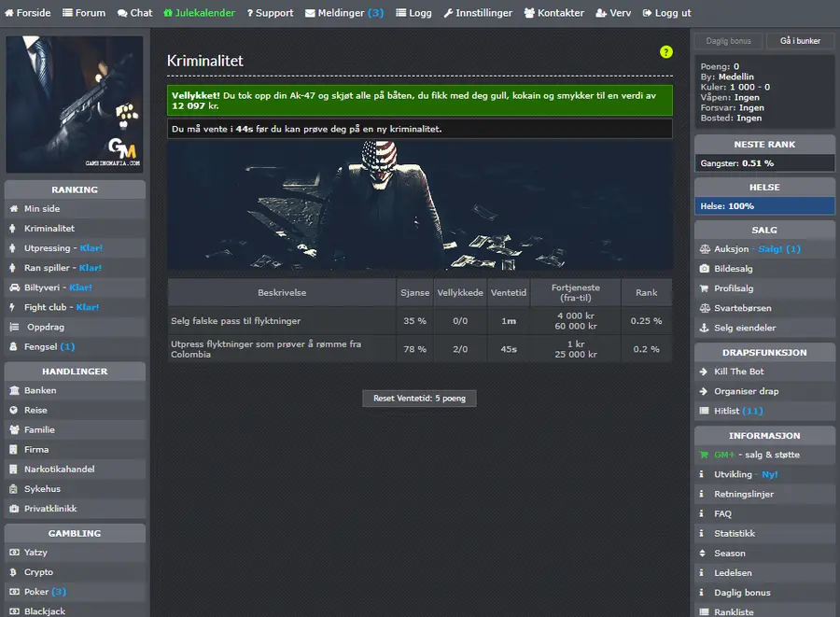This screenshot has height=617, width=840.
Task: Open the Crypto gambling page
Action: pos(75,572)
